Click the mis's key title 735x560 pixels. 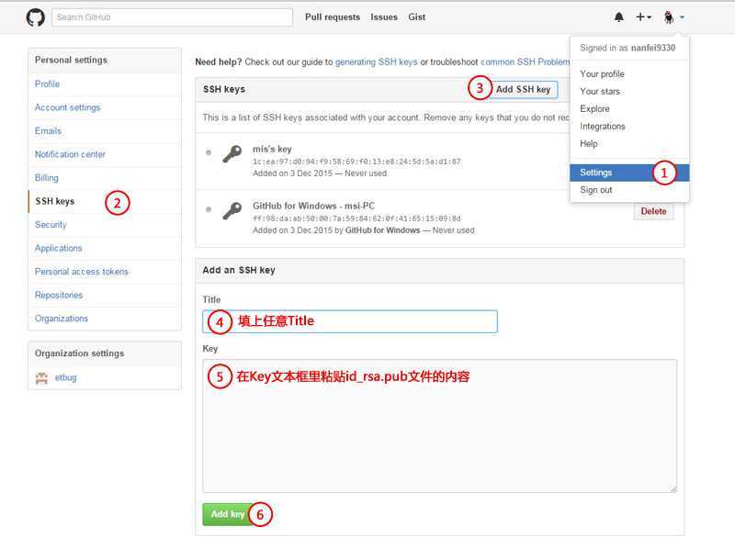pyautogui.click(x=272, y=149)
